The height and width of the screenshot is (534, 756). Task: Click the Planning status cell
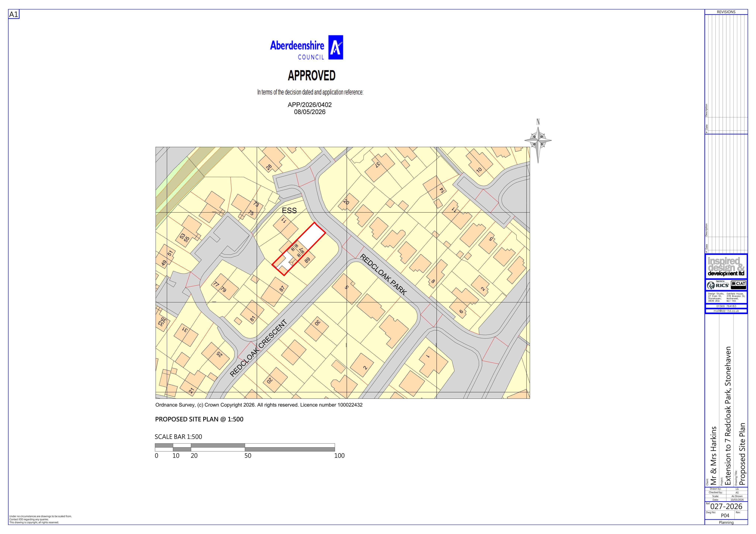click(726, 523)
